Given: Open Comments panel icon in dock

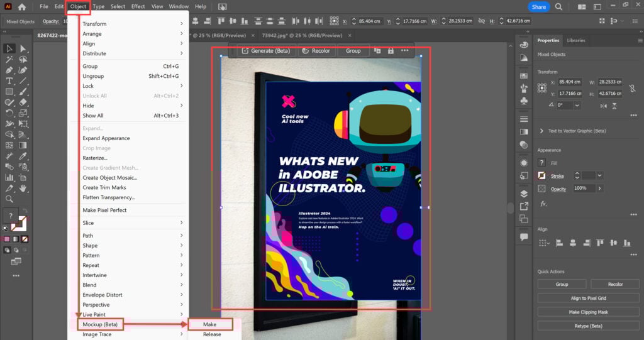Looking at the screenshot, I should [x=524, y=237].
